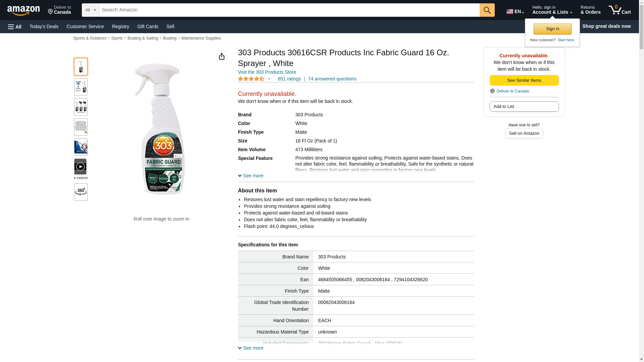Select the first product image thumbnail
Viewport: 644px width, 362px height.
point(81,67)
